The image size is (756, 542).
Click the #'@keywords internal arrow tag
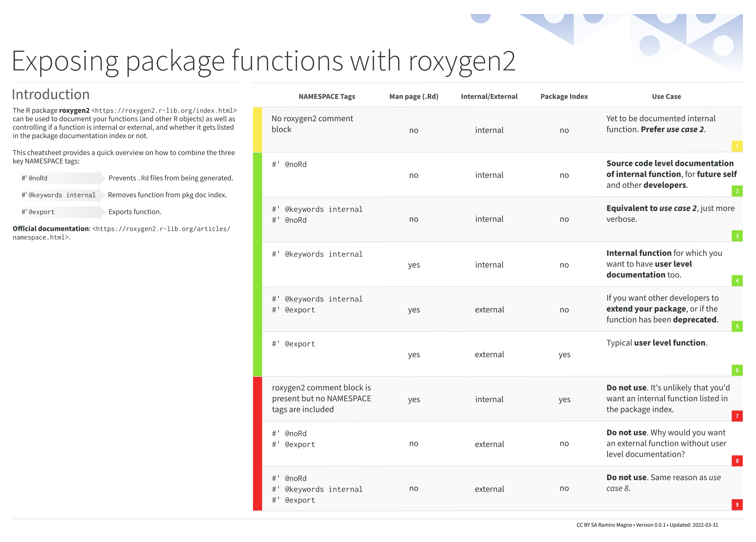[x=58, y=195]
